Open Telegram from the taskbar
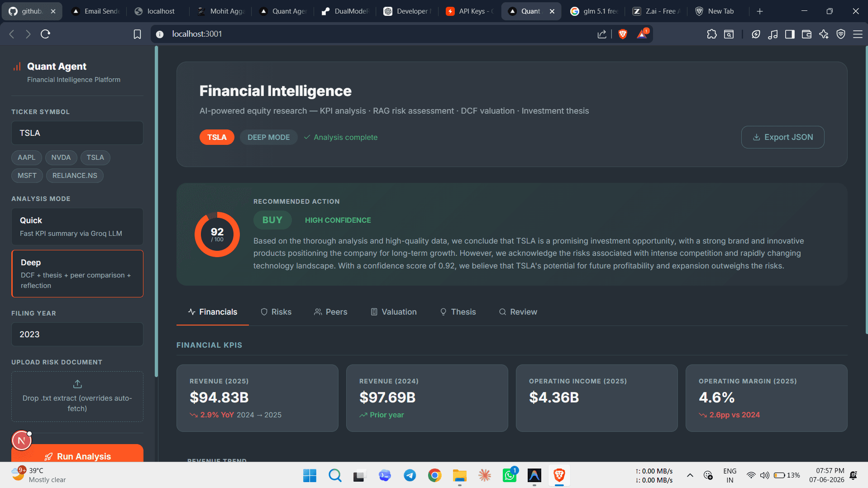Viewport: 868px width, 488px height. 410,475
